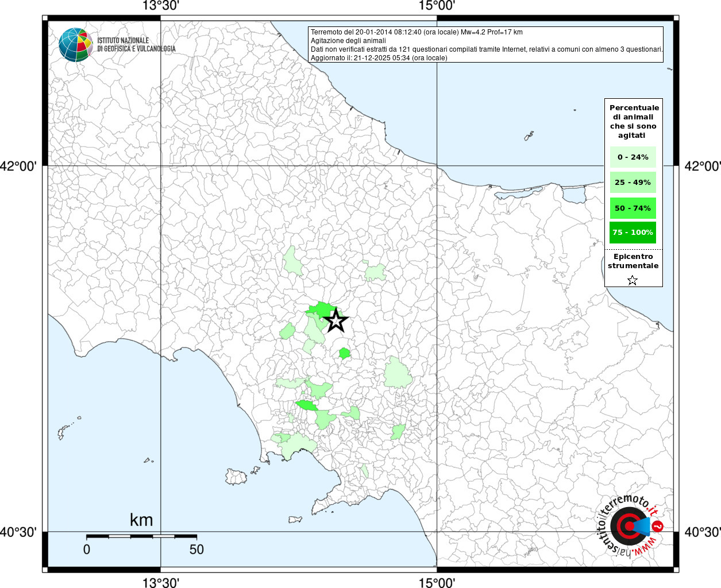Screen dimensions: 721x588
Task: Click the top 15°00' longitude label
Action: pos(437,6)
